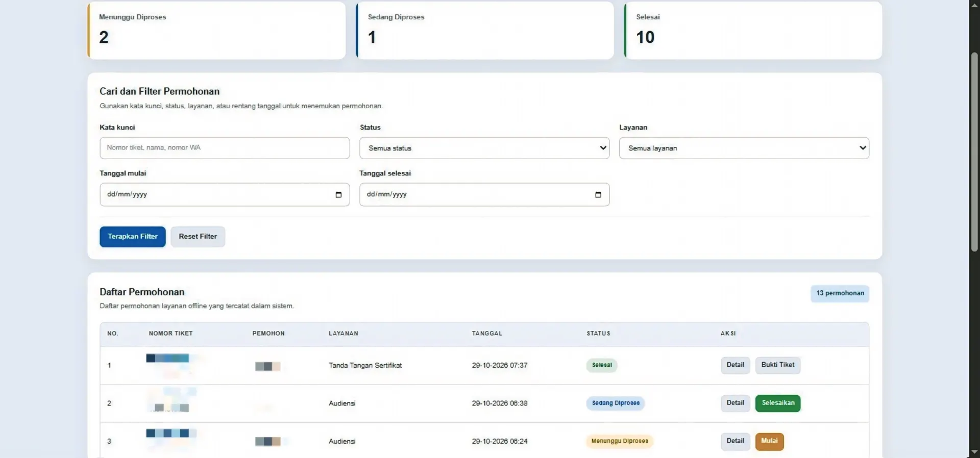
Task: Click Selesaikan on the second request
Action: (778, 403)
